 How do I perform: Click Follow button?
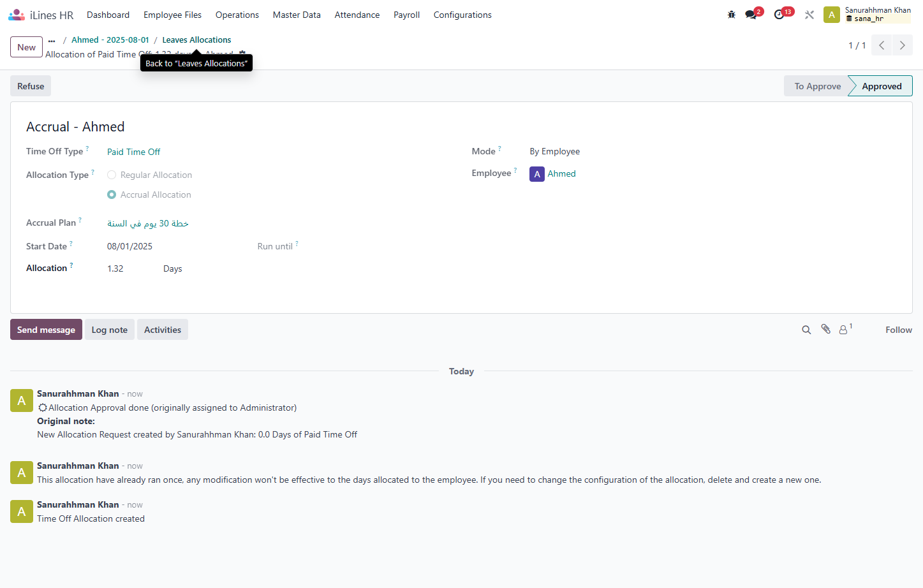pos(899,330)
